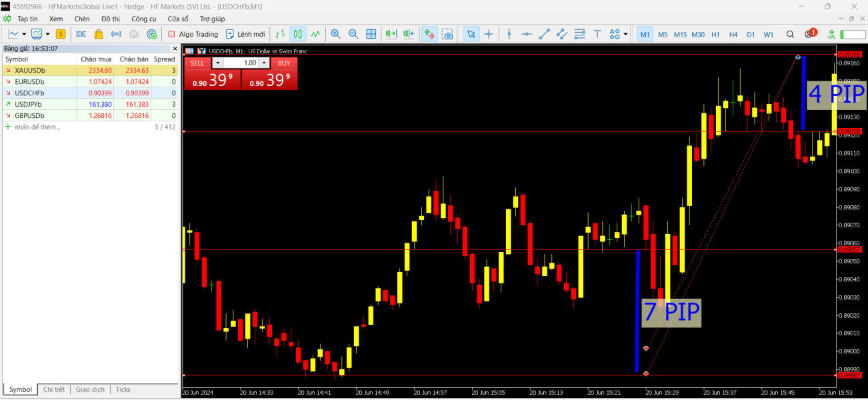Click the Lệnh mới new order button

[x=245, y=34]
